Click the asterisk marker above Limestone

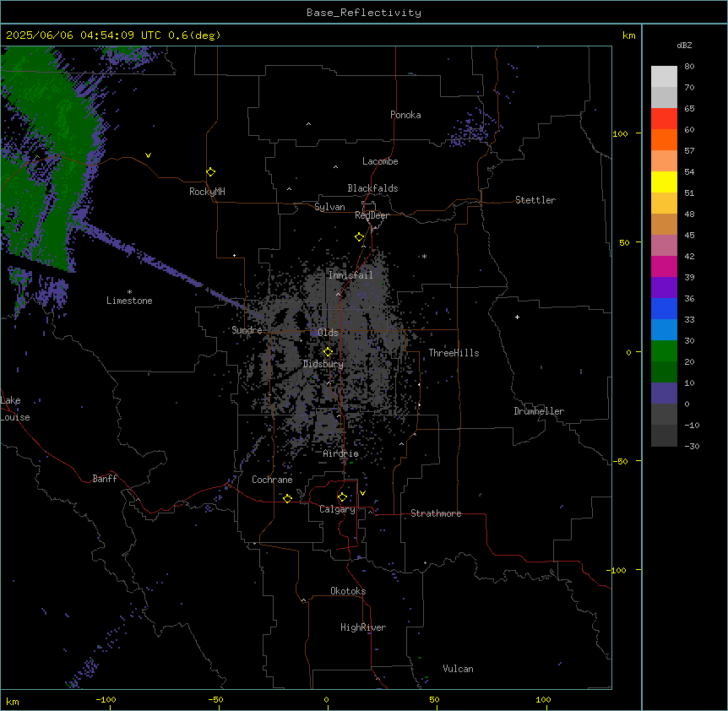click(129, 292)
